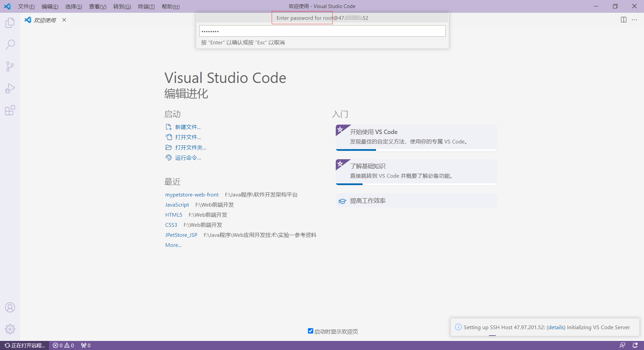Open the Source Control view

coord(10,66)
